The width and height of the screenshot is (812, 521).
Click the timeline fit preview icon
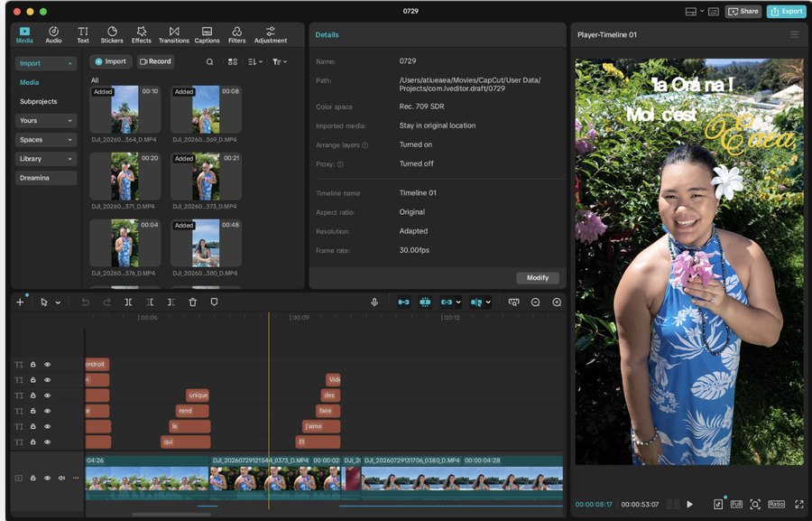pyautogui.click(x=513, y=302)
